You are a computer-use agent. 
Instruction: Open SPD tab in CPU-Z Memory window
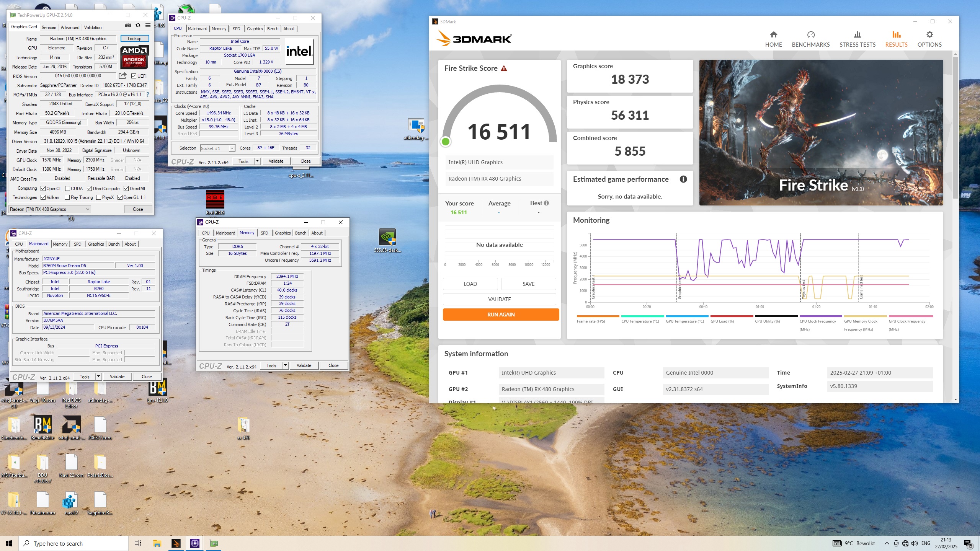pos(265,233)
